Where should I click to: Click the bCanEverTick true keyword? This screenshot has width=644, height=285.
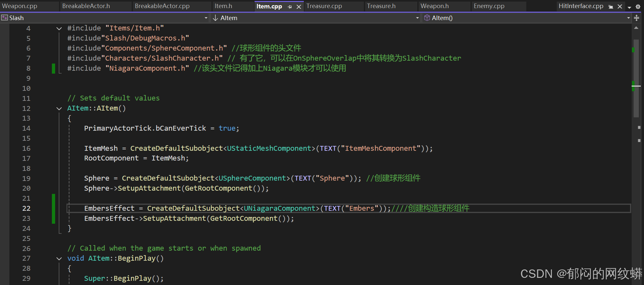pos(227,128)
